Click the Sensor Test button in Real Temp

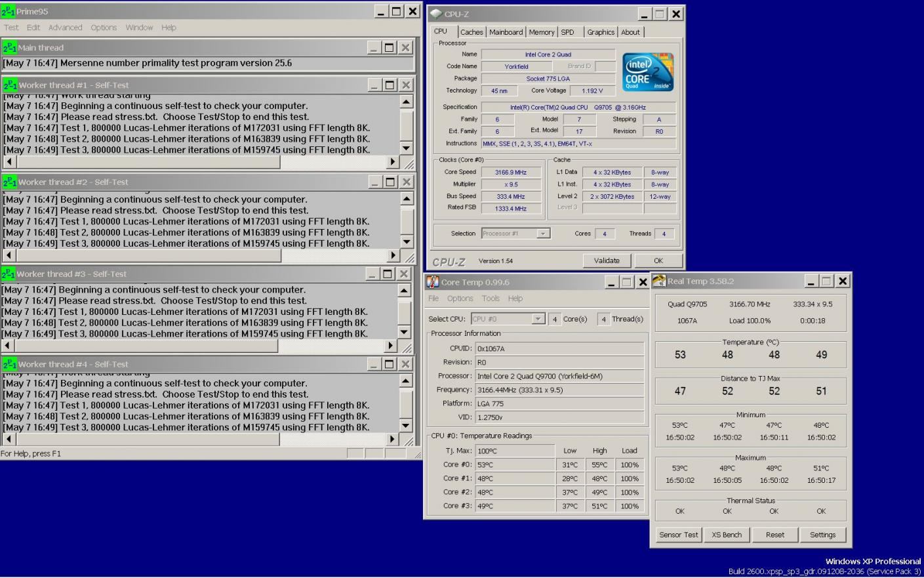(x=679, y=535)
